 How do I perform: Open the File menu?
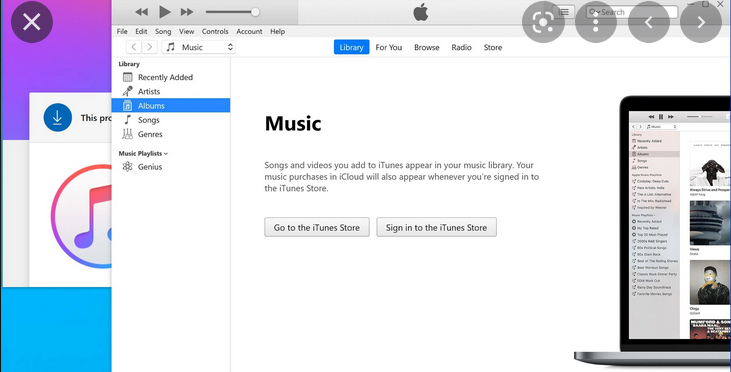122,32
